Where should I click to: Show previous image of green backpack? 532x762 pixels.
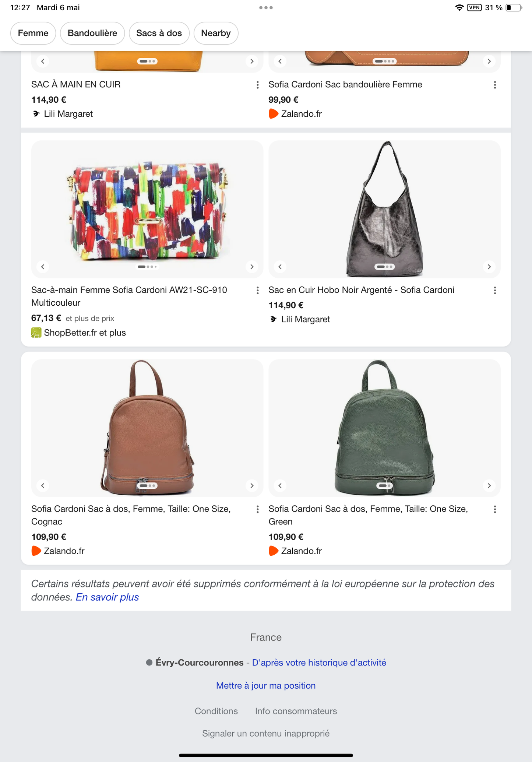280,485
